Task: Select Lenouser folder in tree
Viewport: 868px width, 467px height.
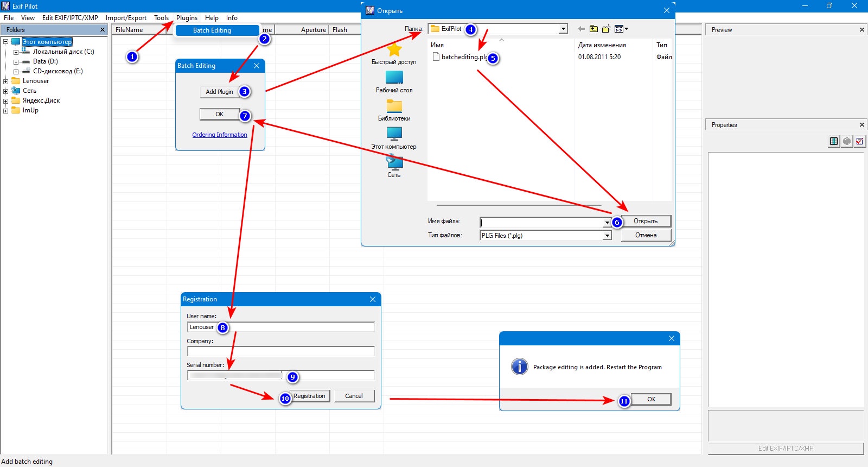Action: 36,81
